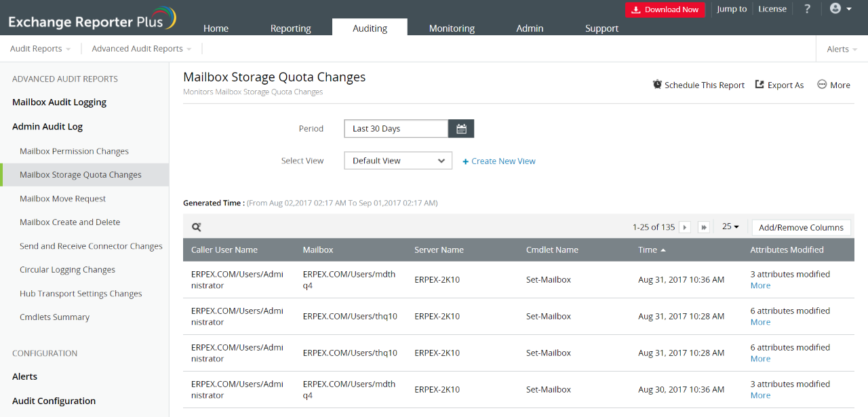Click the Create New View link

pyautogui.click(x=499, y=161)
